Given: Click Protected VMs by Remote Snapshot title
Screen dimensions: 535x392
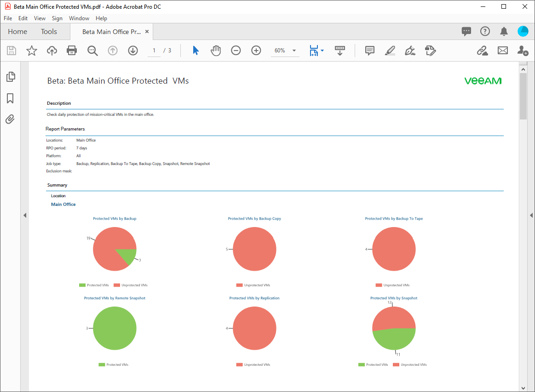Looking at the screenshot, I should coord(115,298).
